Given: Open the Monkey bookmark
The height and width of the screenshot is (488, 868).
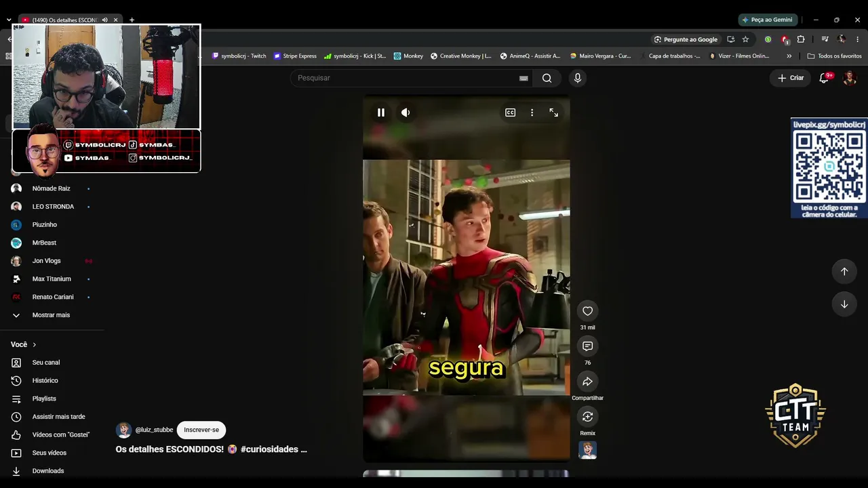Looking at the screenshot, I should click(408, 56).
